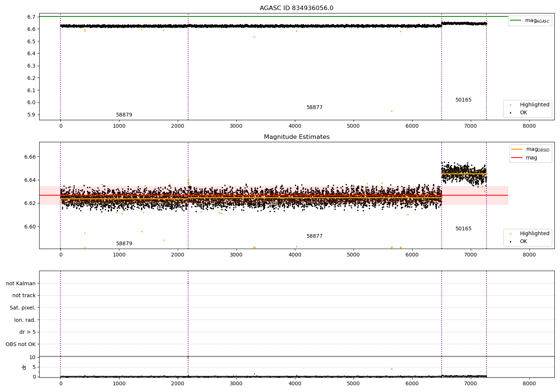Click the "not Kalman" axis label

(21, 283)
